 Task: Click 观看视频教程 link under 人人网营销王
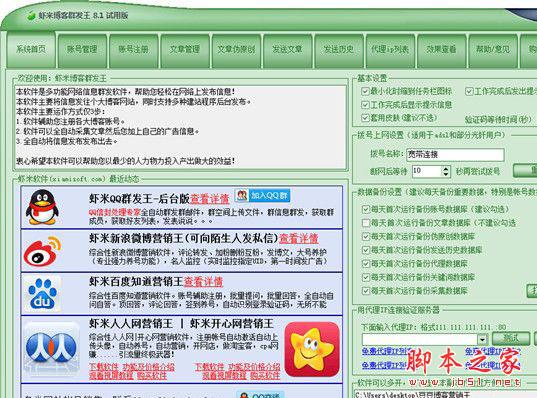(111, 376)
